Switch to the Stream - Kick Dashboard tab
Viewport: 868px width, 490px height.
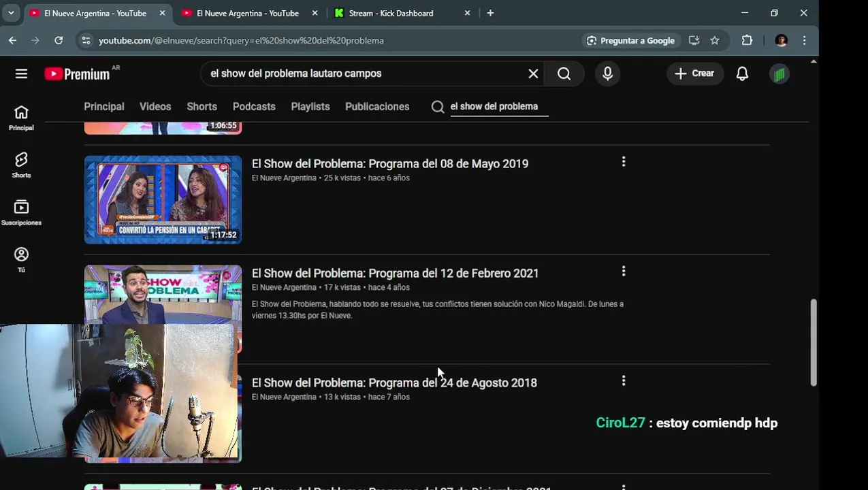point(391,13)
